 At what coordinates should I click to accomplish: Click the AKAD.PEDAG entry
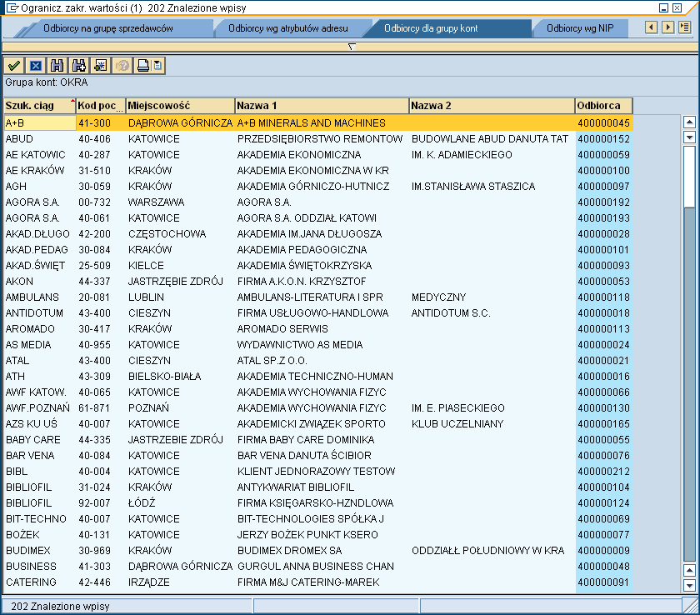point(37,249)
